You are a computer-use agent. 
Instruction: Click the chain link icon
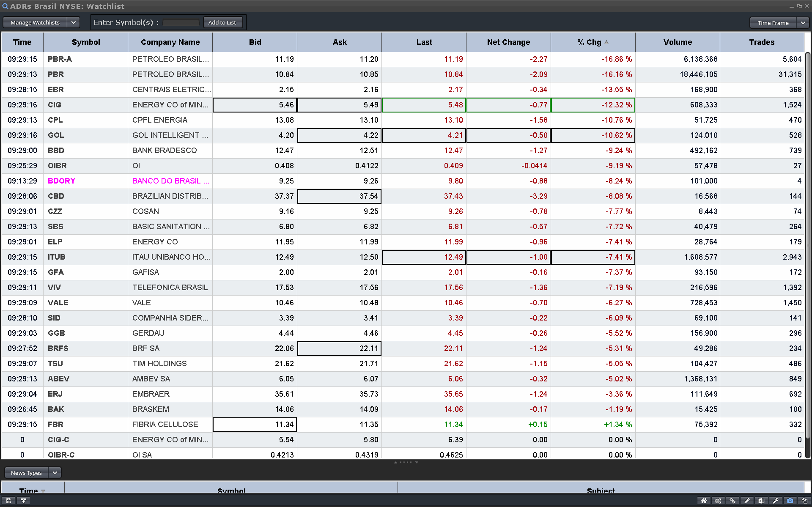[x=732, y=501]
